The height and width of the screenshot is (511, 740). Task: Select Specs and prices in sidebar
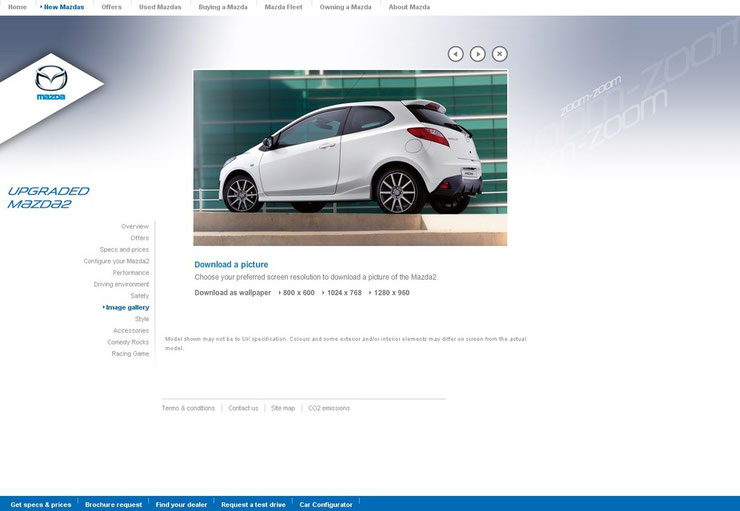coord(124,250)
